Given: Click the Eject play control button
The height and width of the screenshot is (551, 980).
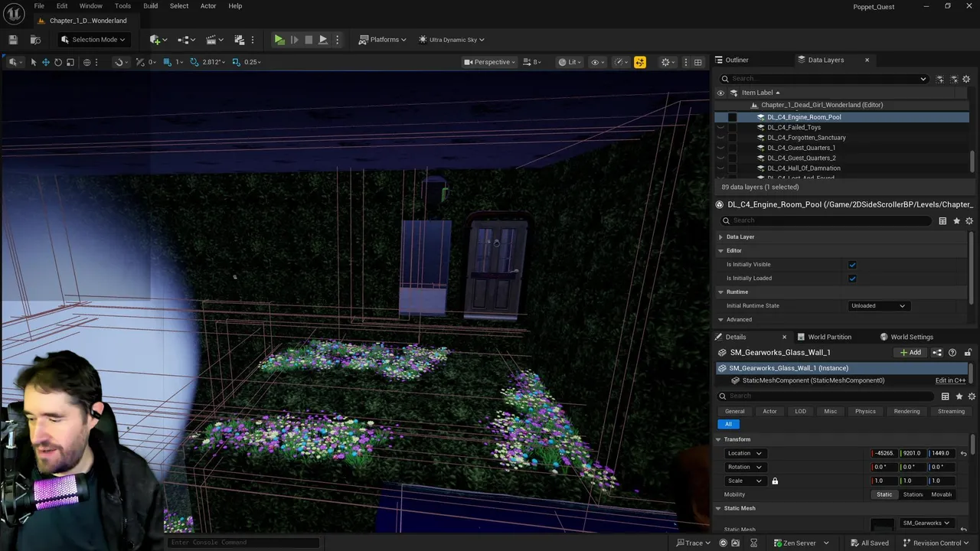Looking at the screenshot, I should click(x=322, y=40).
